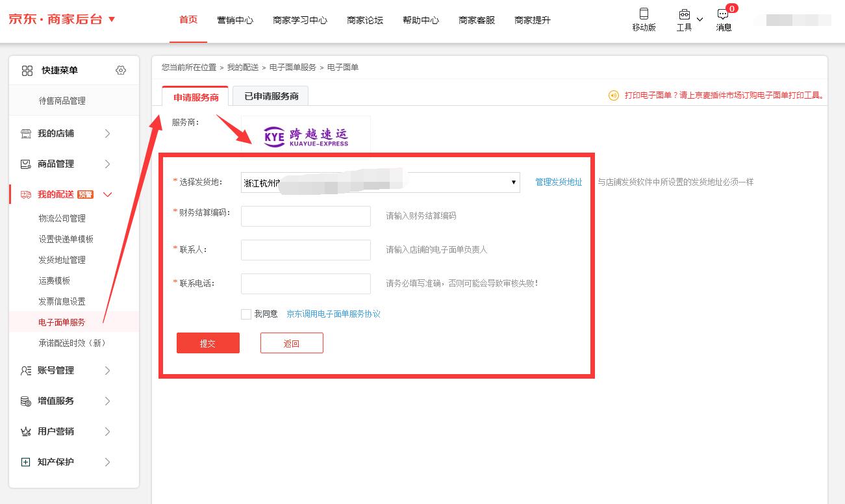Click the 快捷菜单 settings gear icon
This screenshot has width=845, height=504.
click(x=121, y=70)
